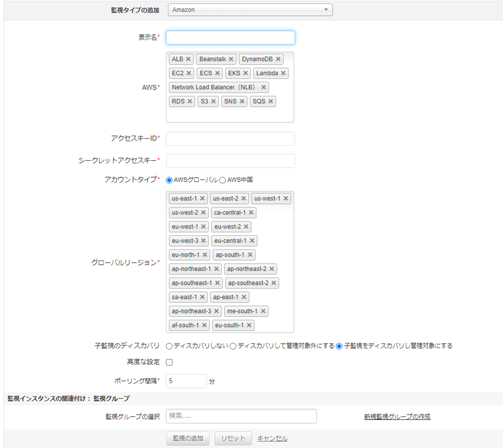Viewport: 503px width, 448px height.
Task: Focus the 表示名 text field
Action: [x=230, y=38]
